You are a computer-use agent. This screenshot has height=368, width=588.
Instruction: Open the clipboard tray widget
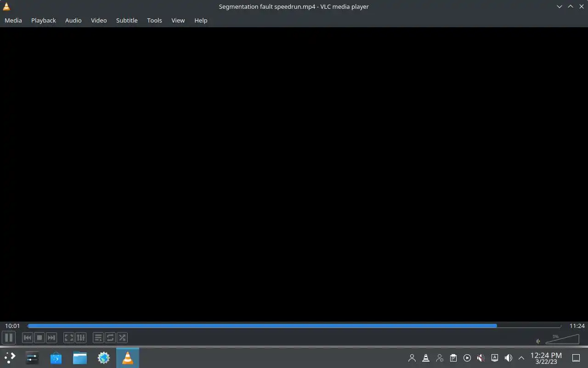click(x=453, y=358)
